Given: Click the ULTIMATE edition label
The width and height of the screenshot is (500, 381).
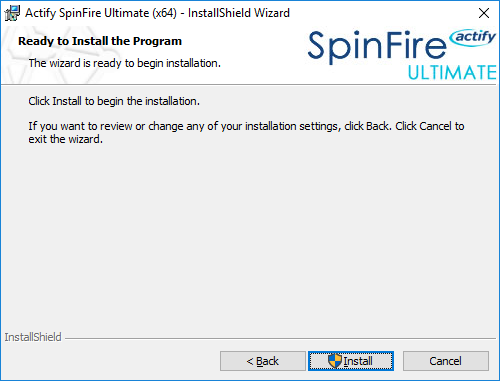Looking at the screenshot, I should (452, 73).
